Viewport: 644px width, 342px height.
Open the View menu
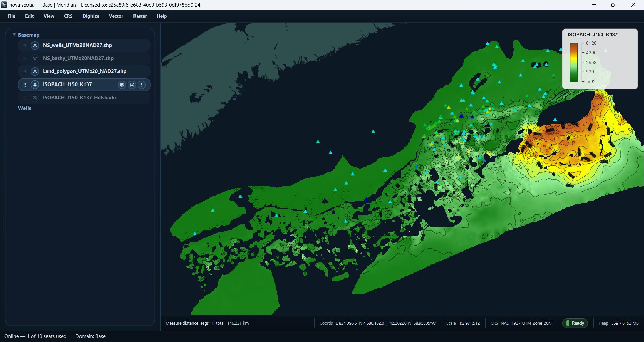49,16
